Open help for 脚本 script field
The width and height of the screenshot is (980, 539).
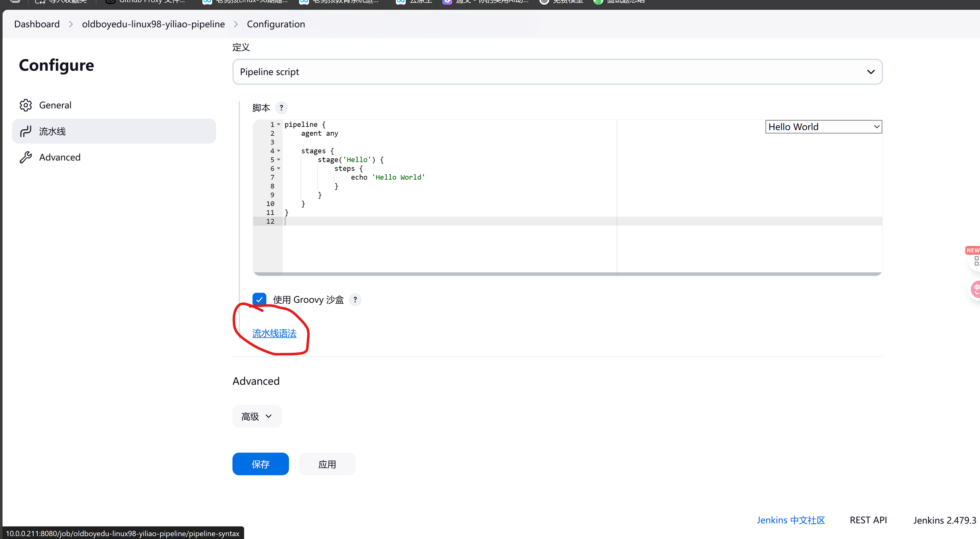coord(281,108)
